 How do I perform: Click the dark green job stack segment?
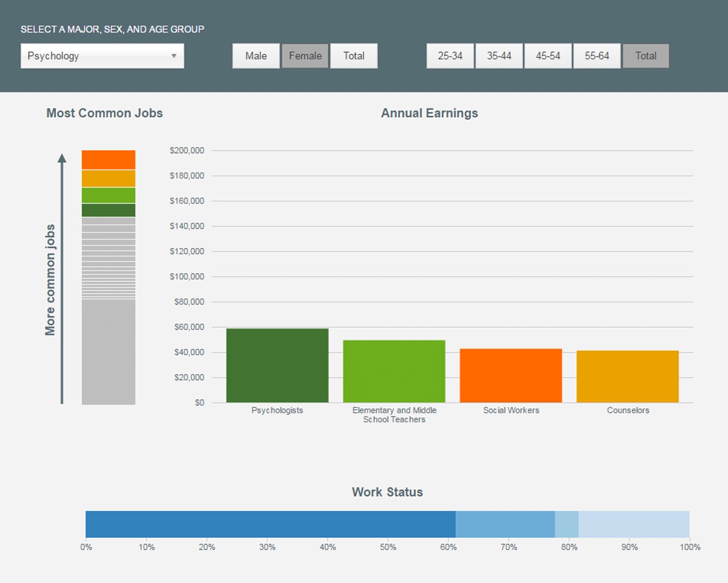(109, 210)
